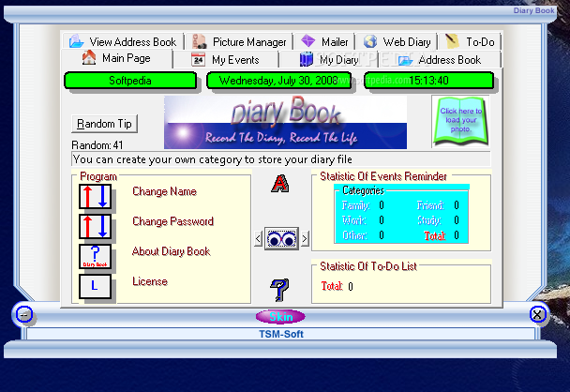Click the Change Name label
The image size is (570, 392).
click(164, 191)
